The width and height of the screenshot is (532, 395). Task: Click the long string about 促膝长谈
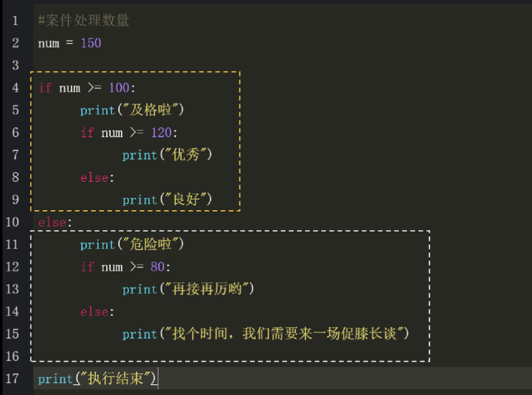(x=284, y=334)
